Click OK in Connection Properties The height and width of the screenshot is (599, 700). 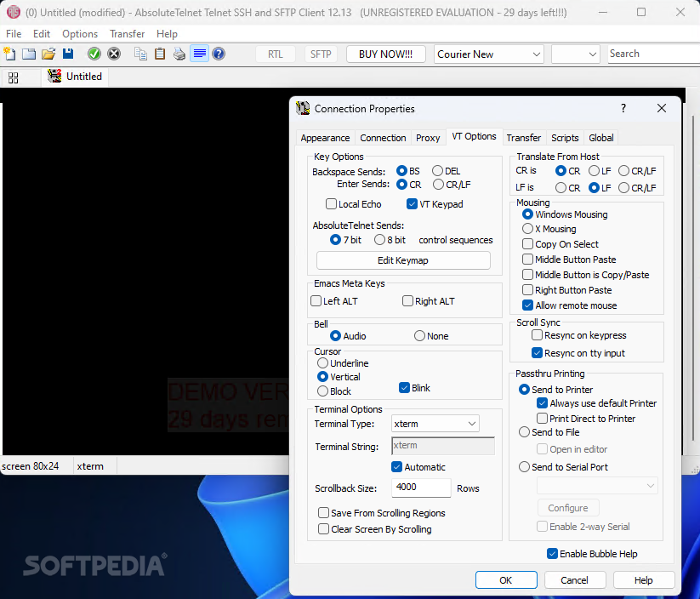pos(506,580)
